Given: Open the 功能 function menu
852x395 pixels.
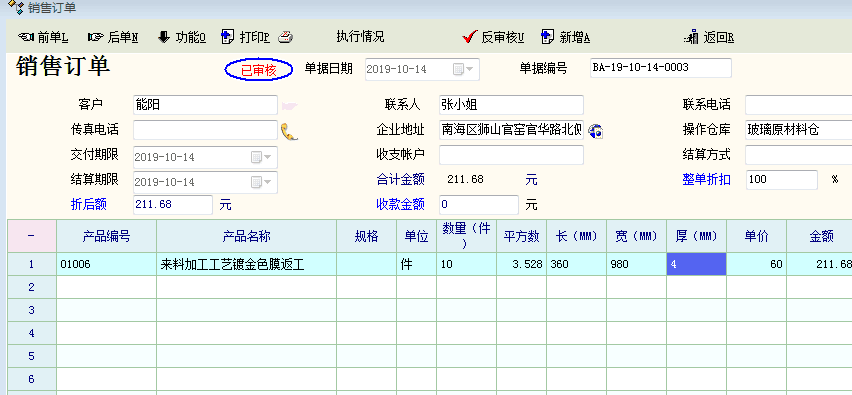Looking at the screenshot, I should click(182, 37).
